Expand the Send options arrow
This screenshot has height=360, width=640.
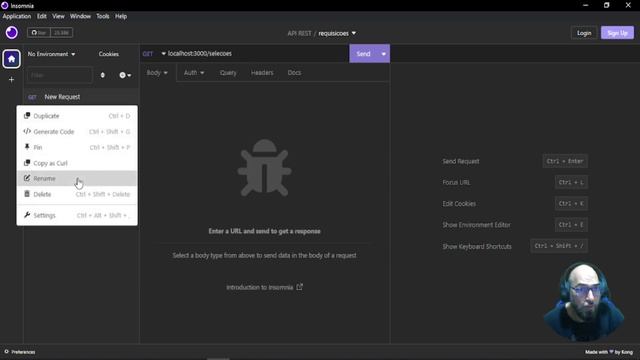(x=384, y=53)
